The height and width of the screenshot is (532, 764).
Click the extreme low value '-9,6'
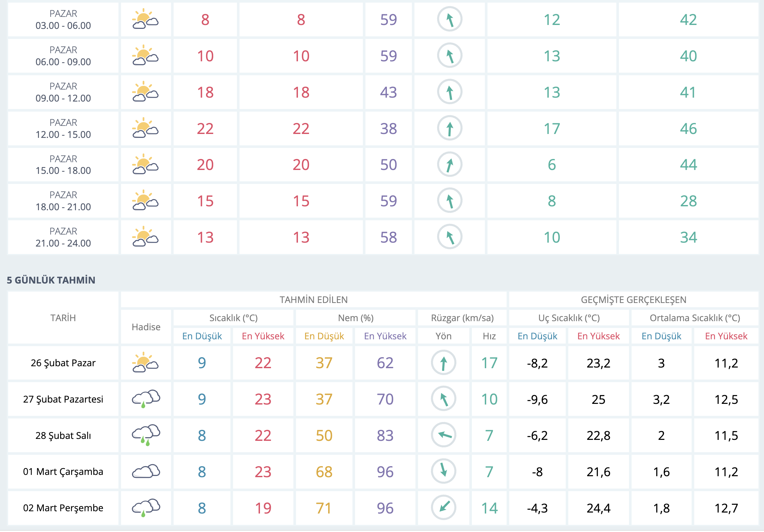537,399
